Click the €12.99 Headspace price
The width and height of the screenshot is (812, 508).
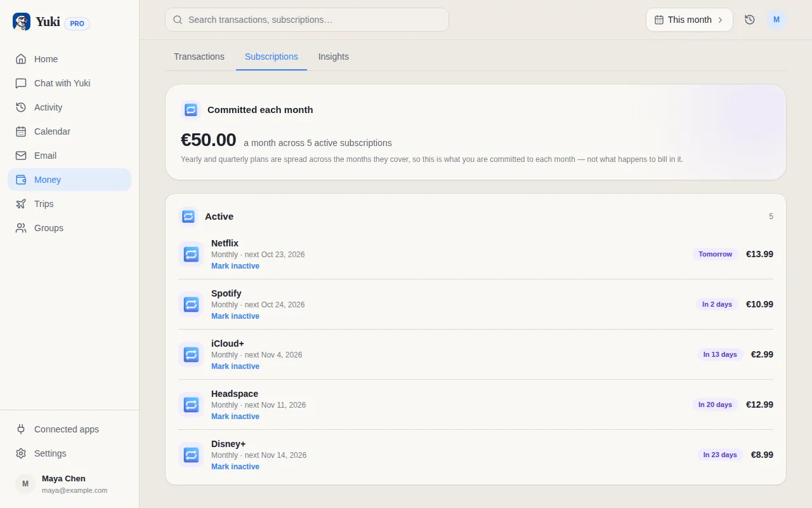point(759,404)
